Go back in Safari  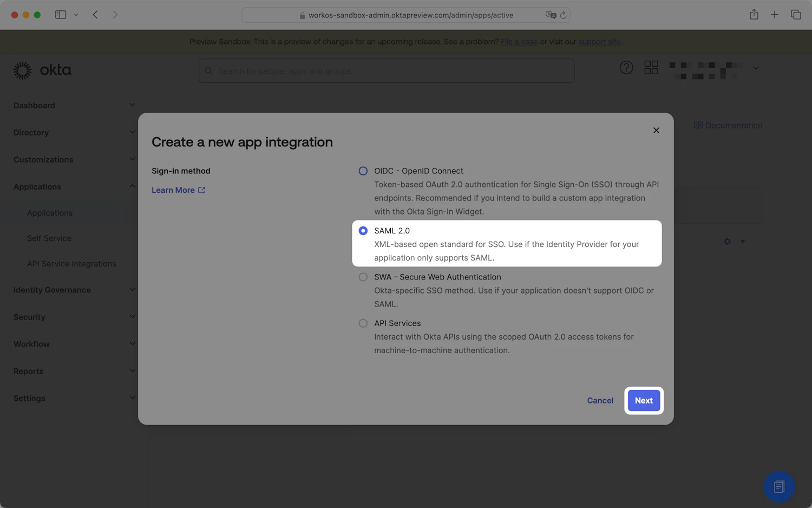pyautogui.click(x=95, y=15)
